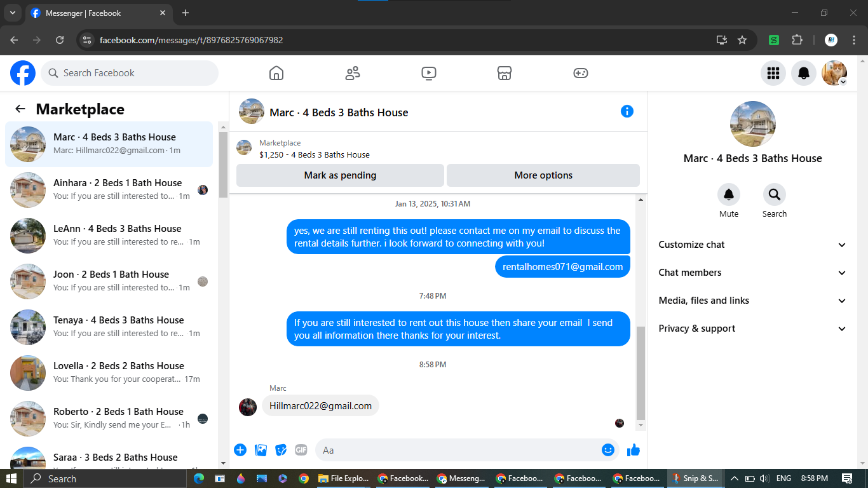
Task: Show hidden system tray icons
Action: tap(734, 478)
